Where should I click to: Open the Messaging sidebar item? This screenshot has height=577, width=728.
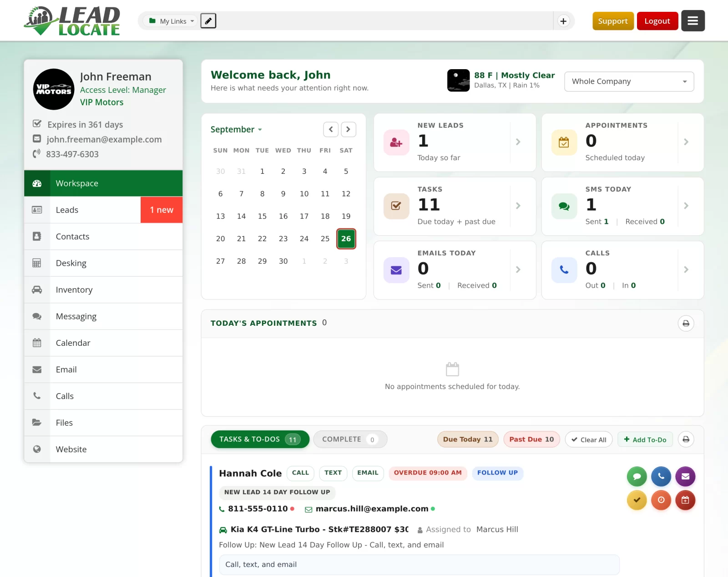coord(103,316)
